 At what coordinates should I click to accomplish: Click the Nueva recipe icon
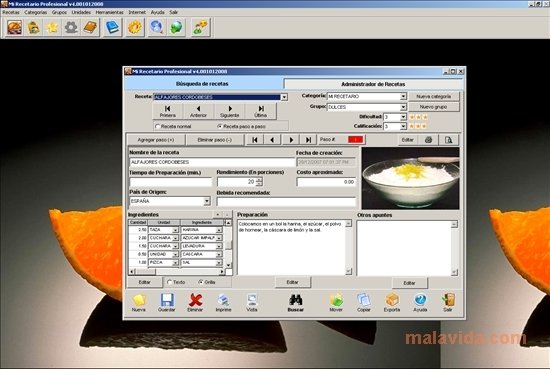pos(139,303)
